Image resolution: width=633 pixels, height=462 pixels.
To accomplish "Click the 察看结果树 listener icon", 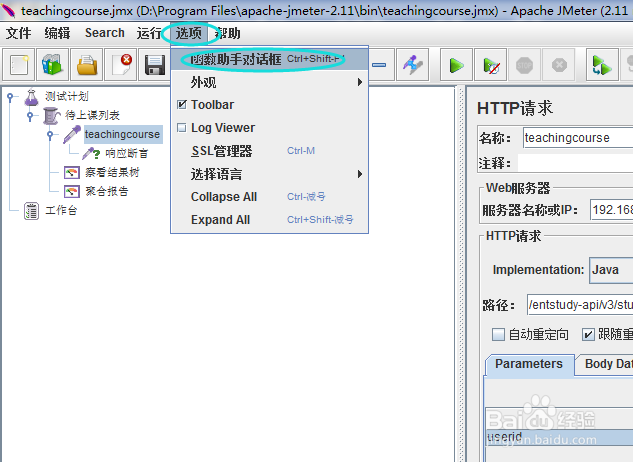I will [x=72, y=173].
